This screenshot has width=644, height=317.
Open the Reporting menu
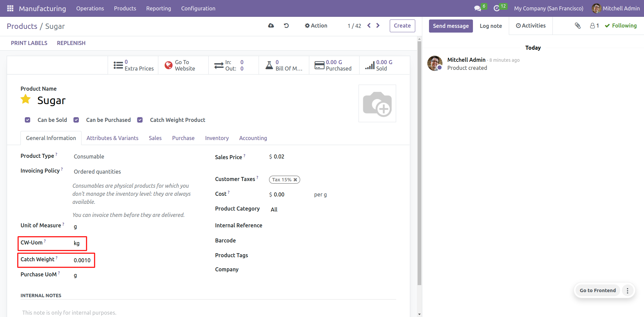click(158, 8)
